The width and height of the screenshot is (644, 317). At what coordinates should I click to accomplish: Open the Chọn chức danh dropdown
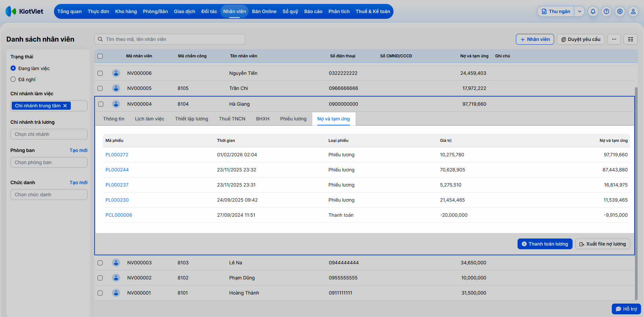click(49, 195)
